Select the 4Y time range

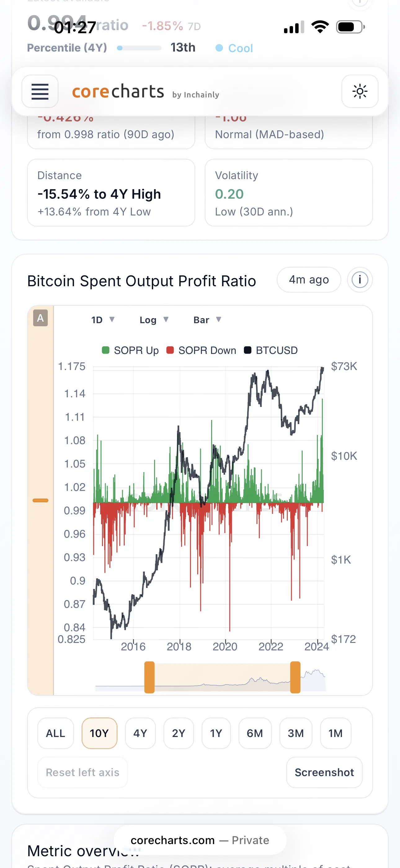140,733
